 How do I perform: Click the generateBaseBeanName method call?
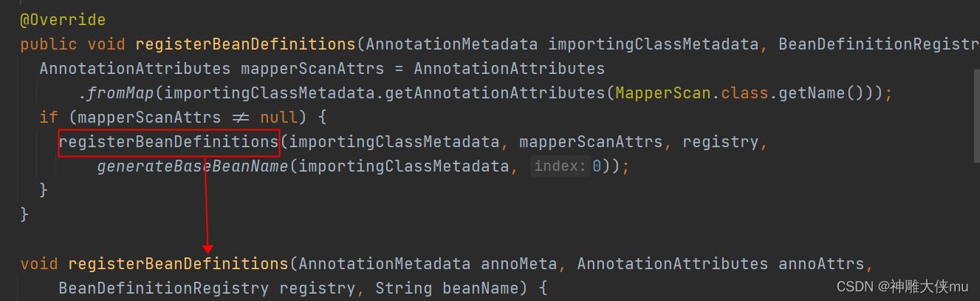(193, 166)
